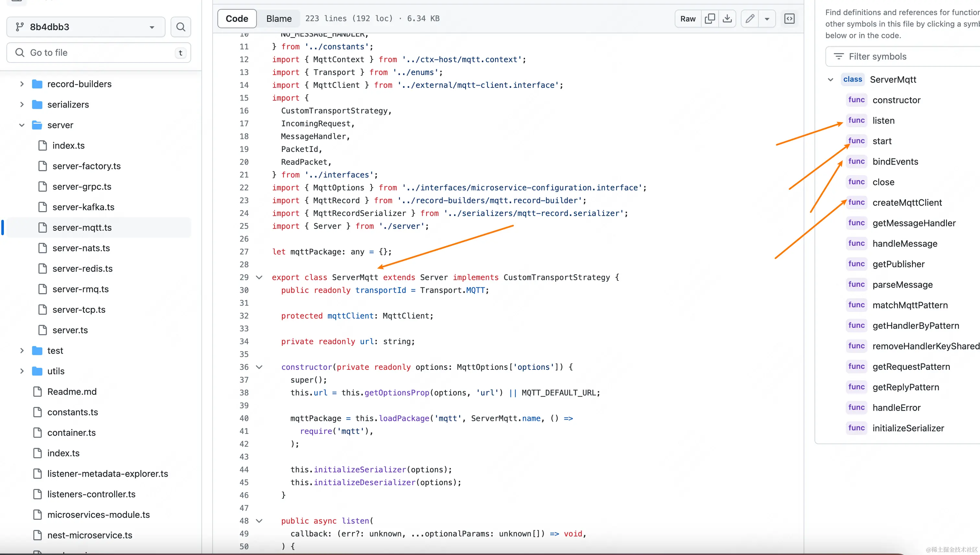
Task: Open server-grpc.ts file
Action: pos(82,187)
